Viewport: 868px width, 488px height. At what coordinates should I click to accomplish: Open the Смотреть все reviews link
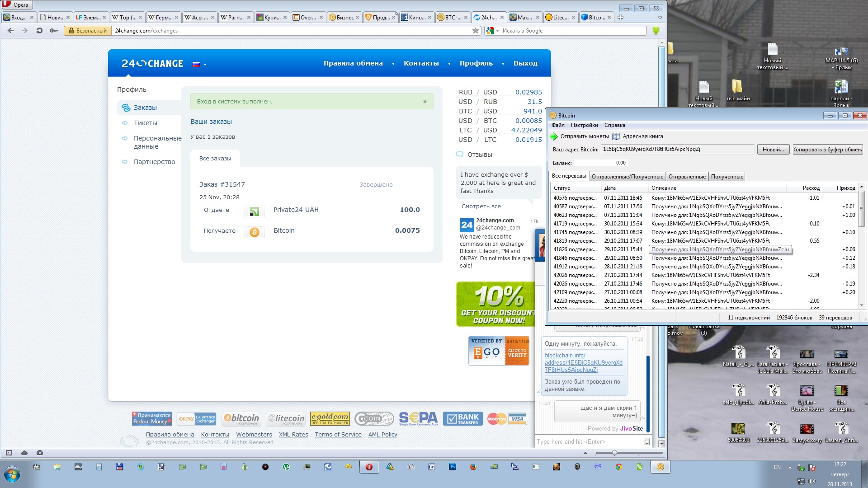tap(481, 206)
